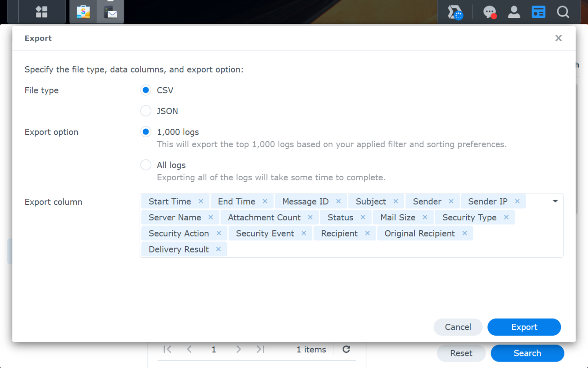588x368 pixels.
Task: Open the widgets panel icon
Action: (x=538, y=12)
